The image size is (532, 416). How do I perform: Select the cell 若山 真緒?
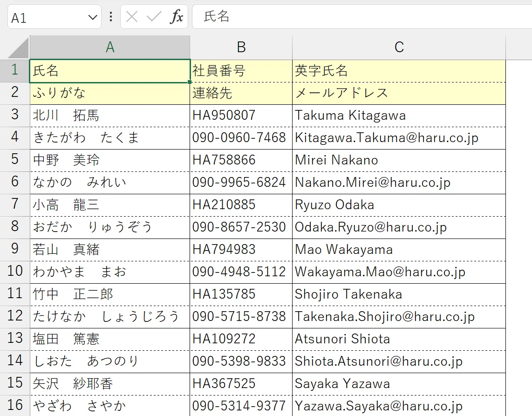click(x=110, y=250)
